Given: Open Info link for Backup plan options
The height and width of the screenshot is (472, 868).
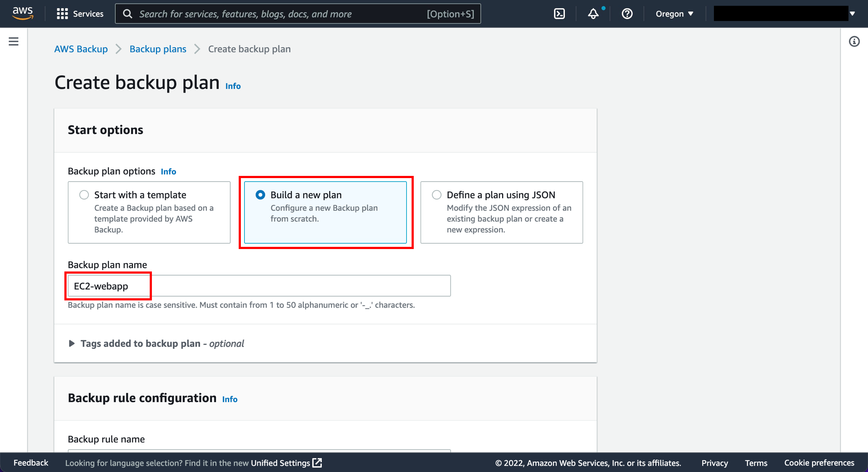Looking at the screenshot, I should [168, 172].
